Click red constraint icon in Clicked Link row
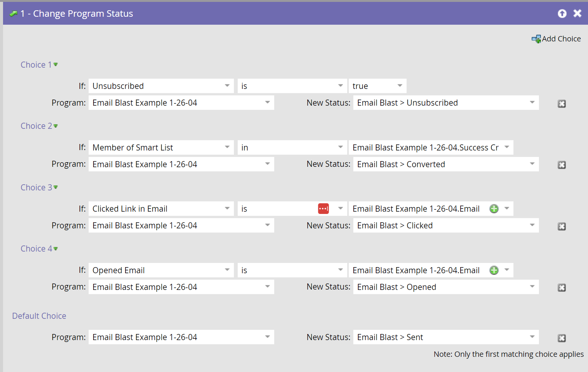This screenshot has width=588, height=372. (323, 209)
